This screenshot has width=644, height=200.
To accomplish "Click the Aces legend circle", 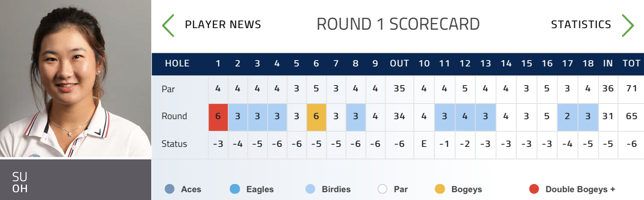I will (170, 189).
